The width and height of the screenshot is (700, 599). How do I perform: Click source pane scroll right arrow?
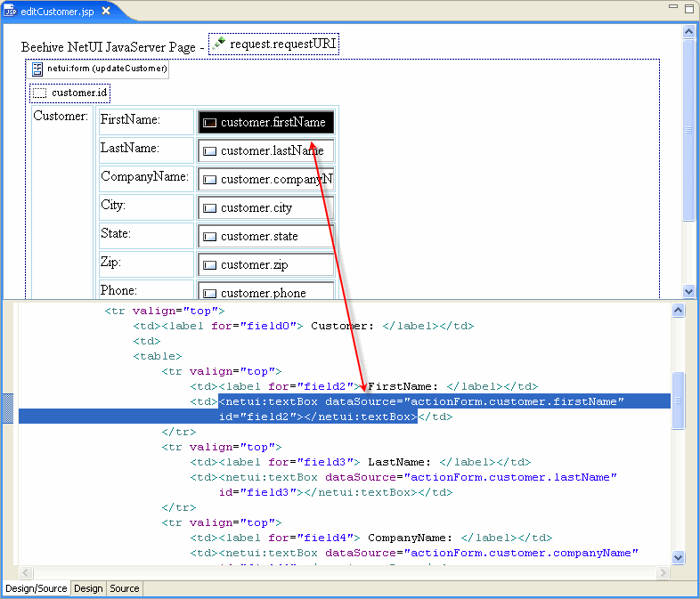(663, 572)
